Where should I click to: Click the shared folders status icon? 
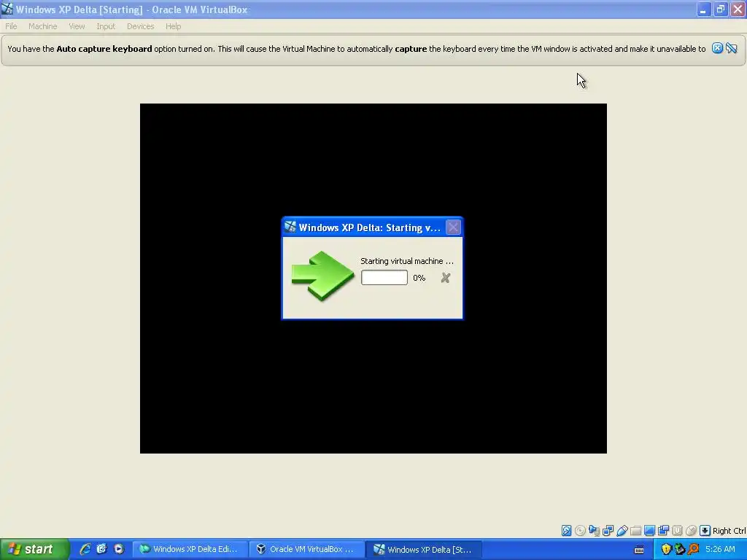click(635, 531)
